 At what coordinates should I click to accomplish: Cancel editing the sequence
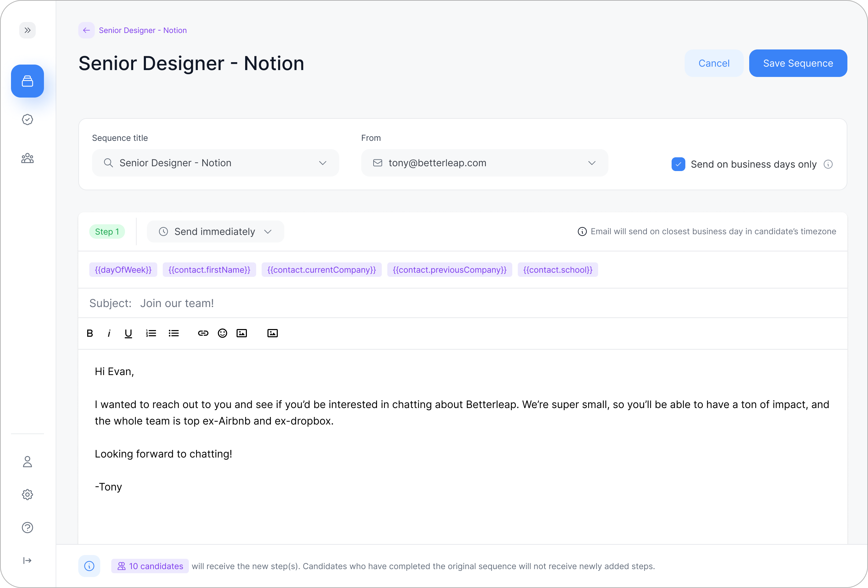[x=713, y=63]
